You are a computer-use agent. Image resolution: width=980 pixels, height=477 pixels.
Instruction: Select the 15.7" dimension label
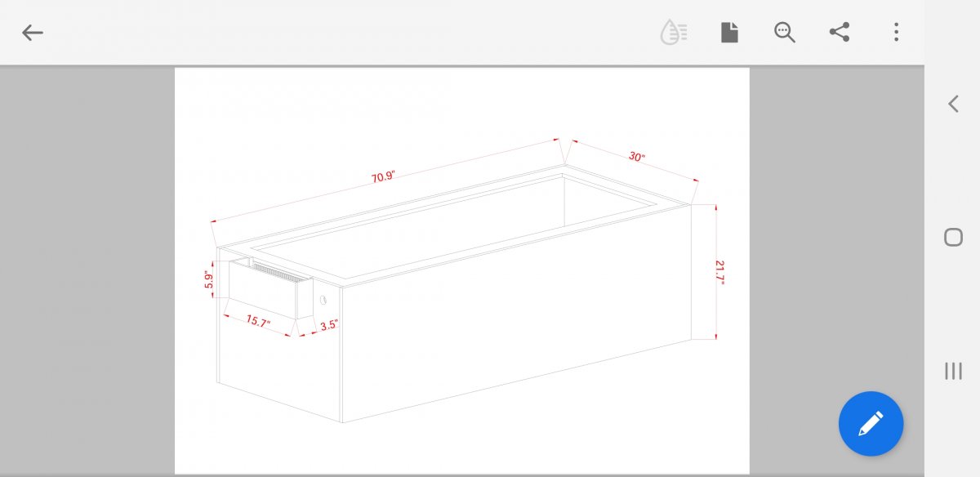tap(258, 320)
